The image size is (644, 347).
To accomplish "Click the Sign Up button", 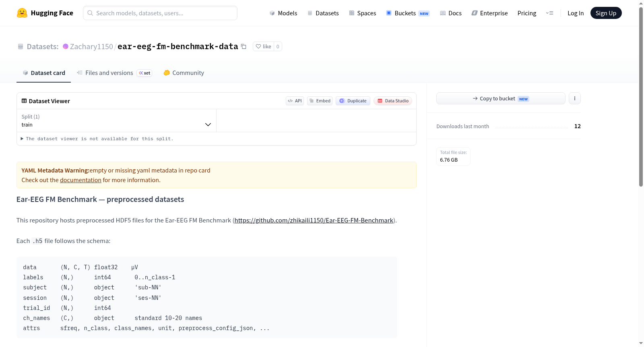I will 606,13.
